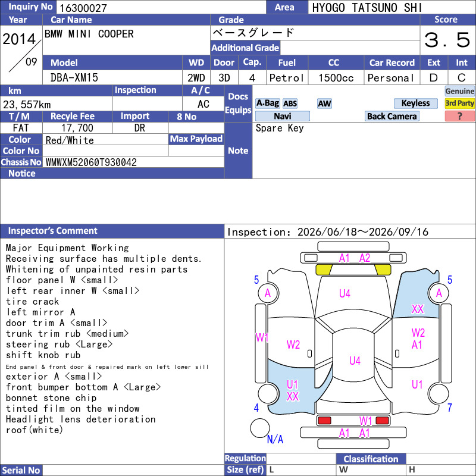
Task: Click the Genuine badge
Action: pyautogui.click(x=459, y=91)
